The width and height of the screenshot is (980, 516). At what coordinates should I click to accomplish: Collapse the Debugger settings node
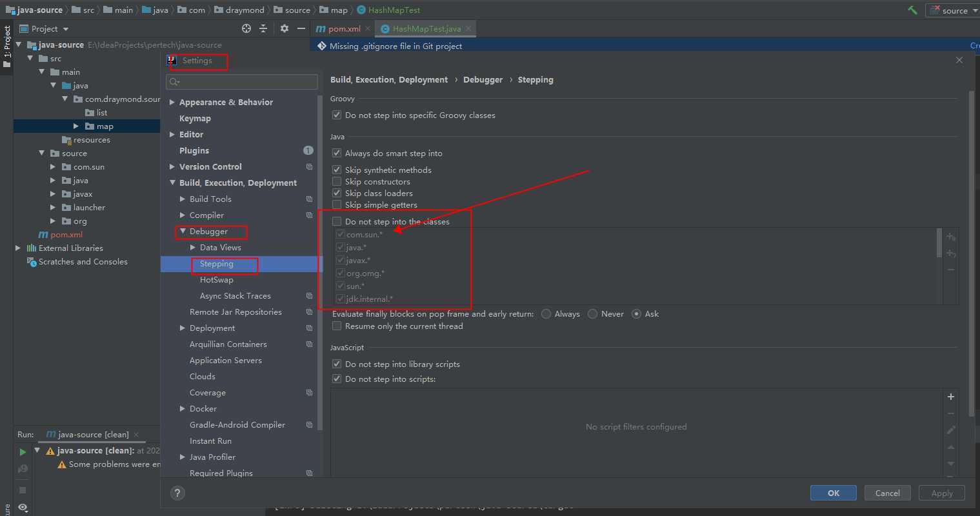coord(183,231)
